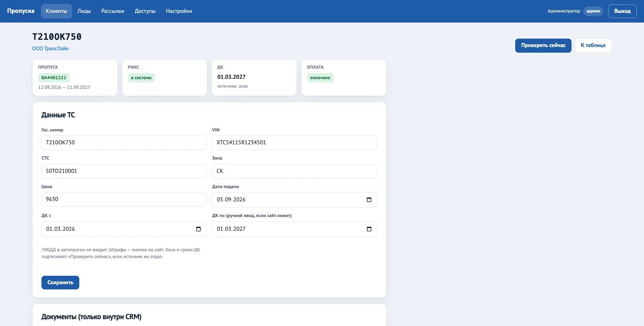Select the СТС input field

tap(124, 171)
